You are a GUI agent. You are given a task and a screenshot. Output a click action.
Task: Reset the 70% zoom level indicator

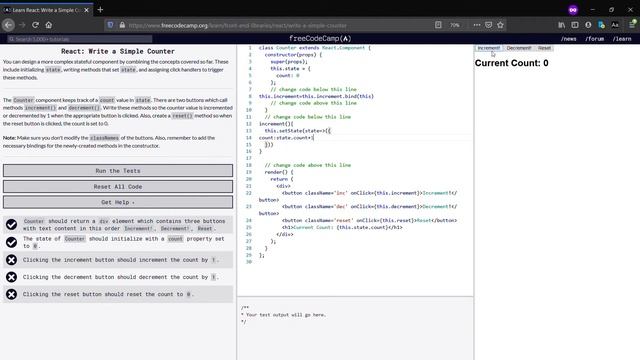click(455, 25)
